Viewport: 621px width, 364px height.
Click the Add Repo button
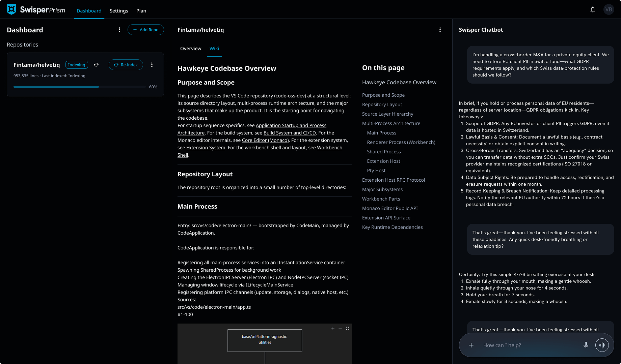click(146, 30)
